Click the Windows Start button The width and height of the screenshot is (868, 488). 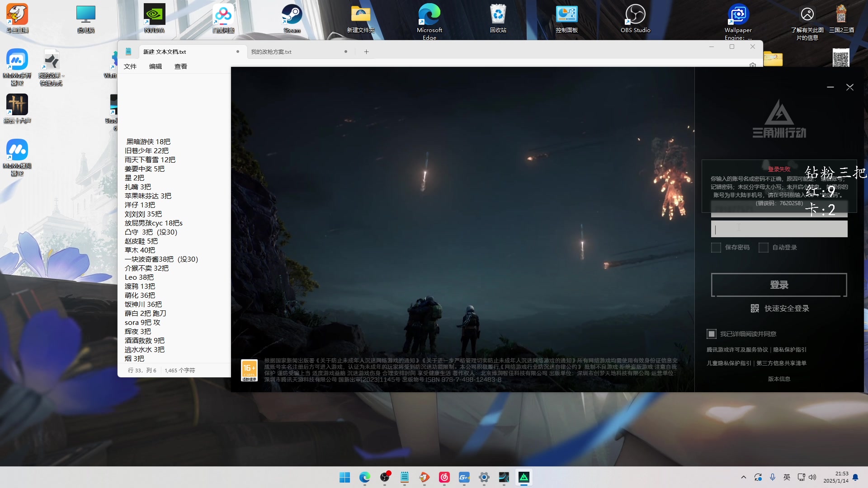pos(344,477)
